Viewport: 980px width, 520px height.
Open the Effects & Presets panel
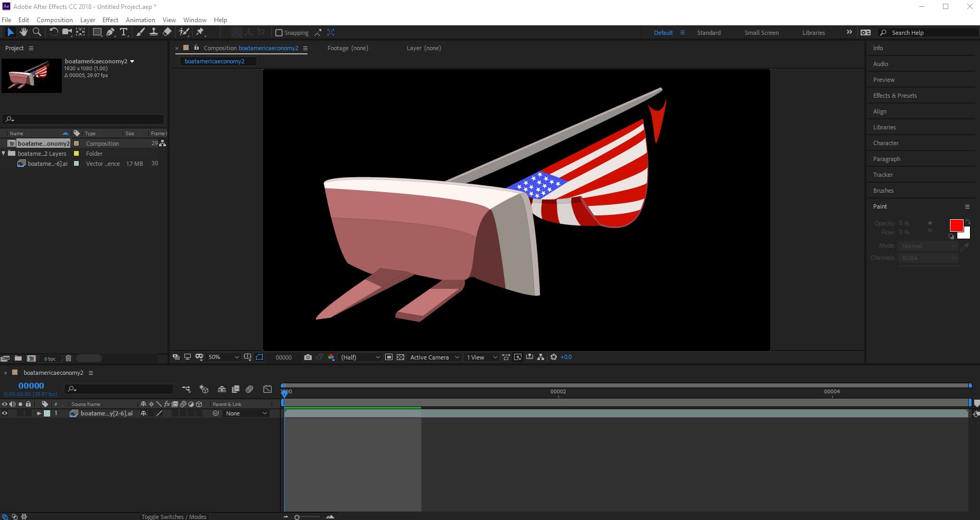894,95
